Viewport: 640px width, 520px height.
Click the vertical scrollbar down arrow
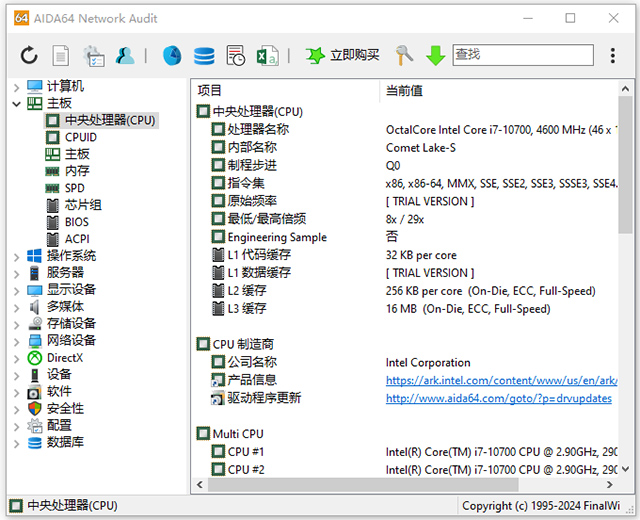(x=625, y=470)
